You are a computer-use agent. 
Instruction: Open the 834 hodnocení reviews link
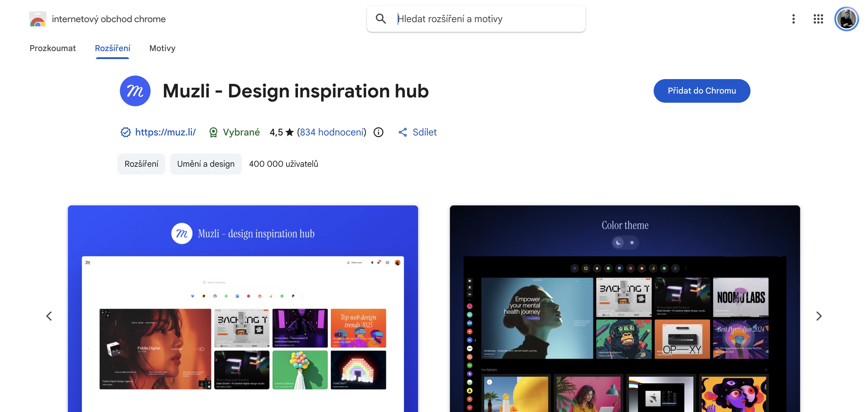pos(332,133)
